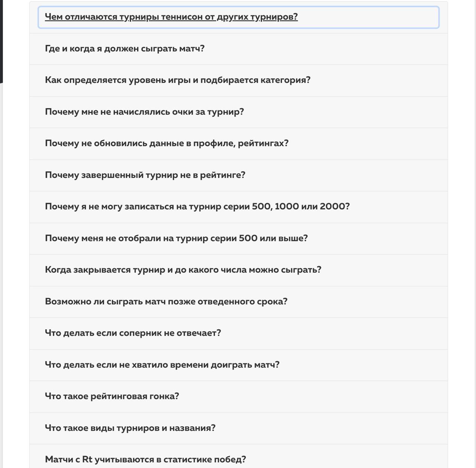
Task: Expand question about series 500, 1000 или 2000
Action: [238, 207]
